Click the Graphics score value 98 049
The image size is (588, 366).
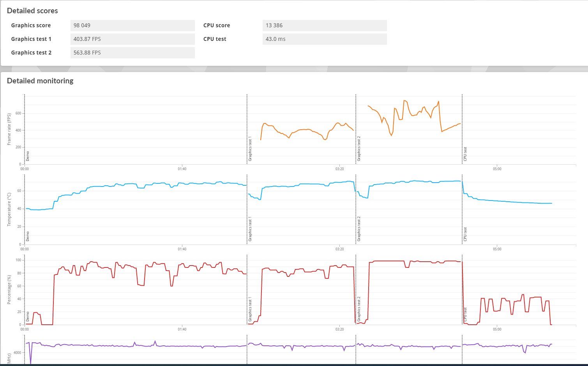(x=132, y=25)
